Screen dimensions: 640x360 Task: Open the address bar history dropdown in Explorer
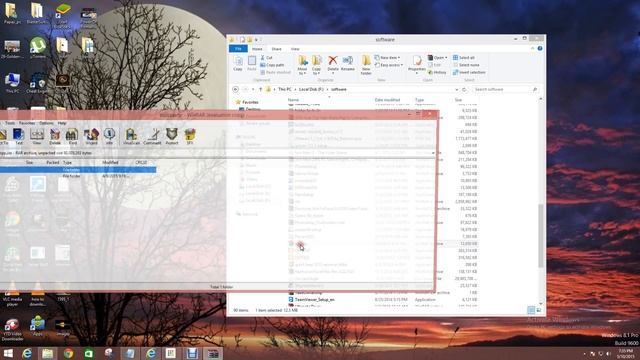pos(457,89)
